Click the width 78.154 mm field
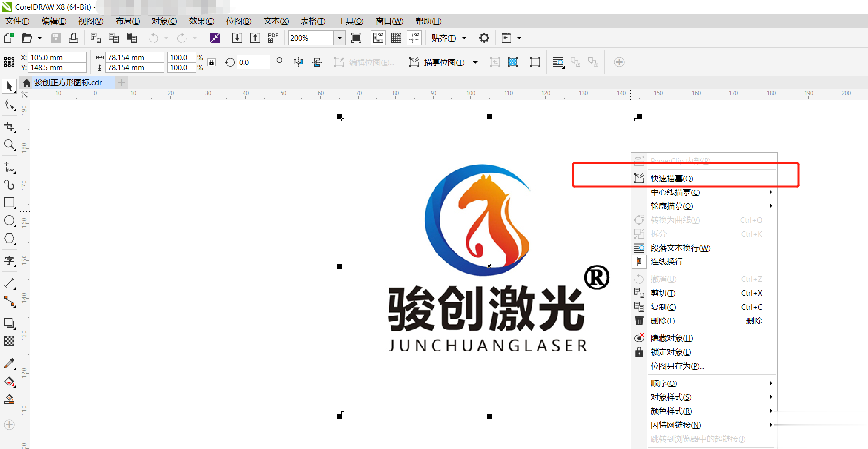 [135, 57]
